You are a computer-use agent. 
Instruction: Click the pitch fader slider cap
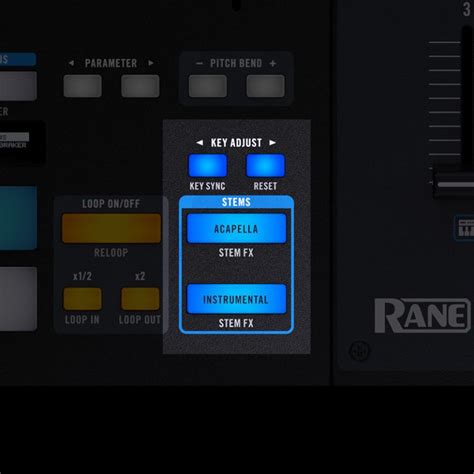454,184
